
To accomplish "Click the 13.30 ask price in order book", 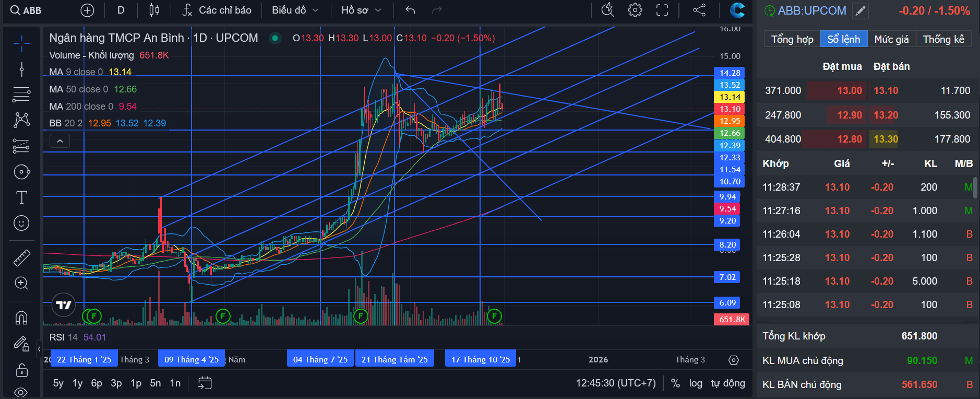I will tap(886, 139).
